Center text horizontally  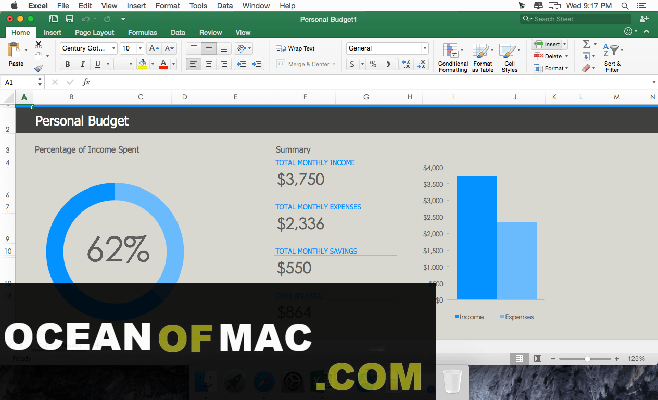pos(209,64)
